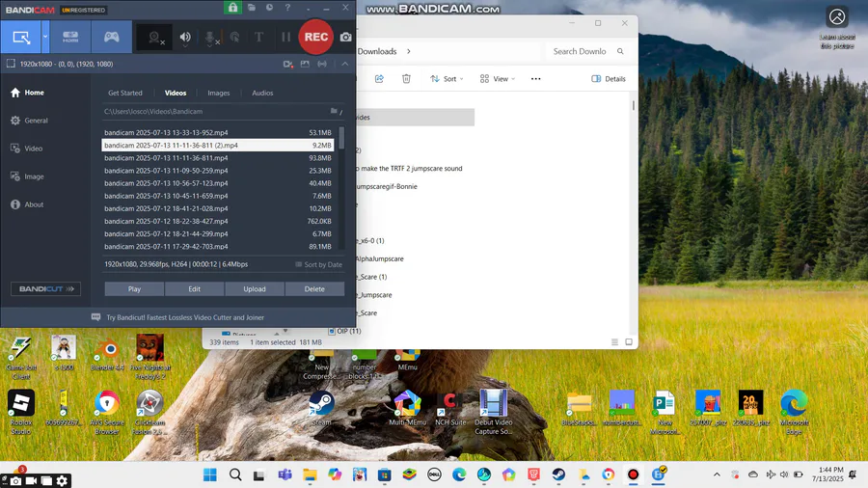Image resolution: width=868 pixels, height=488 pixels.
Task: Toggle the text overlay T icon
Action: (x=258, y=37)
